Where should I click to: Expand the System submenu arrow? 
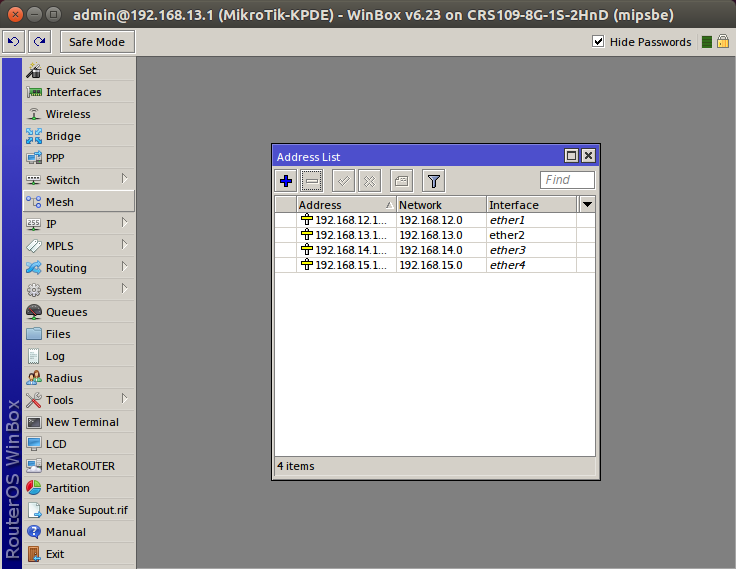[124, 289]
